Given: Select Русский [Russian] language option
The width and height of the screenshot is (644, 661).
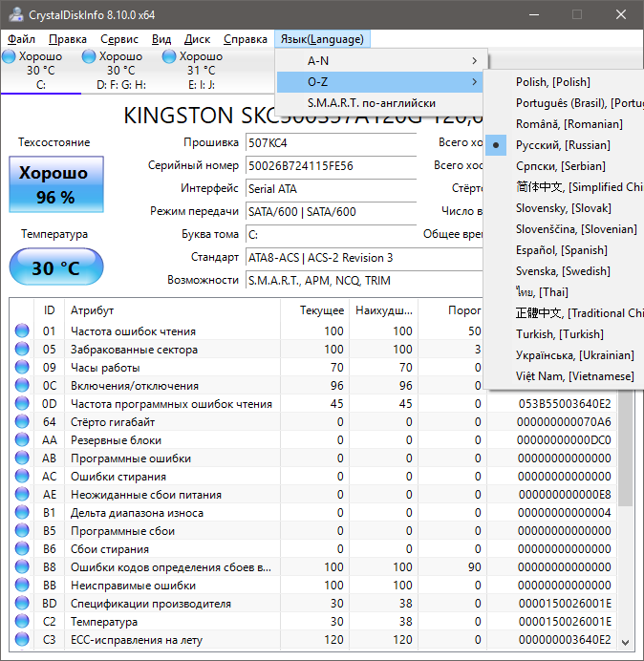Looking at the screenshot, I should (562, 145).
